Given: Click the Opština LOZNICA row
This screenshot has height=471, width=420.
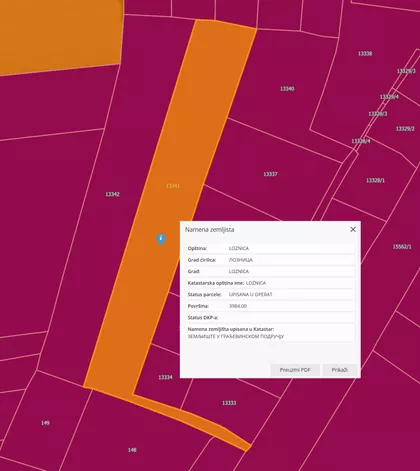Looking at the screenshot, I should (x=270, y=248).
